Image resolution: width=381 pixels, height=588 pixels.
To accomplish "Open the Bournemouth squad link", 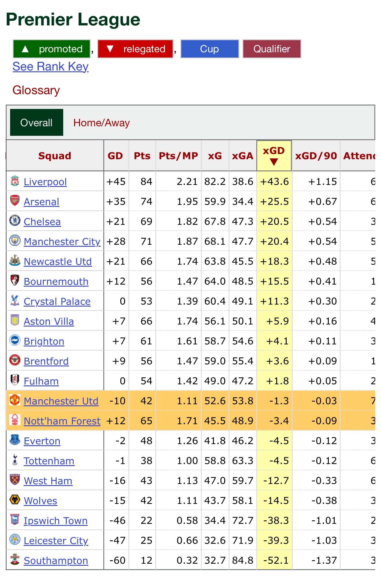I will [x=56, y=281].
